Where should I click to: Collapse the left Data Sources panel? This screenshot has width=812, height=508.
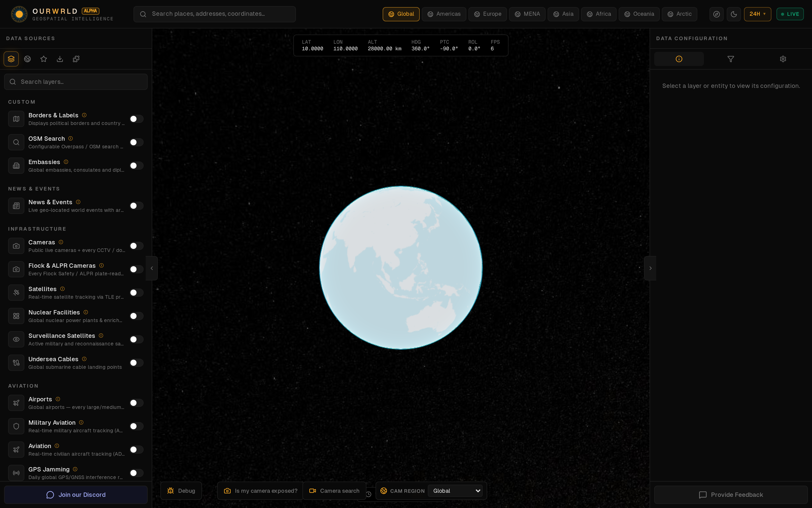tap(152, 268)
